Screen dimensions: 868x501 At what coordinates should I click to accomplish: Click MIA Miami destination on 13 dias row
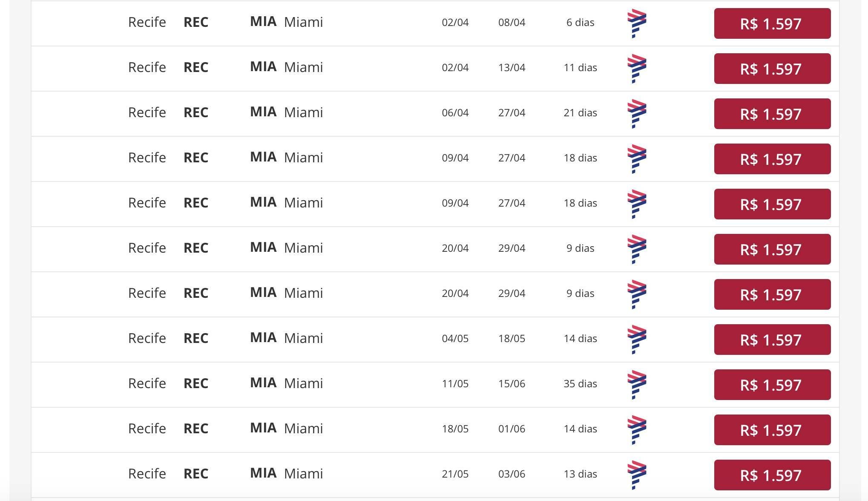(x=286, y=473)
